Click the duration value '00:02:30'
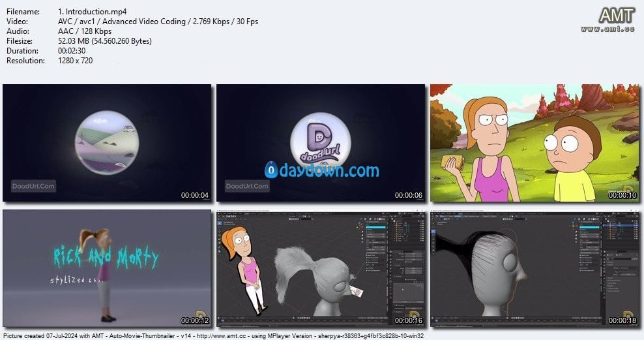This screenshot has height=340, width=644. pyautogui.click(x=72, y=50)
